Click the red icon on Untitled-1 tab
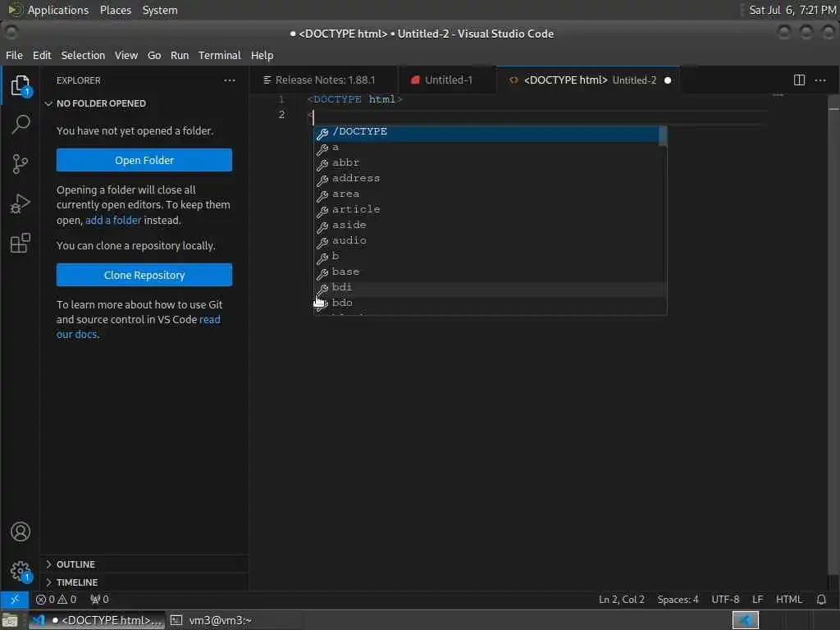The image size is (840, 630). click(414, 80)
